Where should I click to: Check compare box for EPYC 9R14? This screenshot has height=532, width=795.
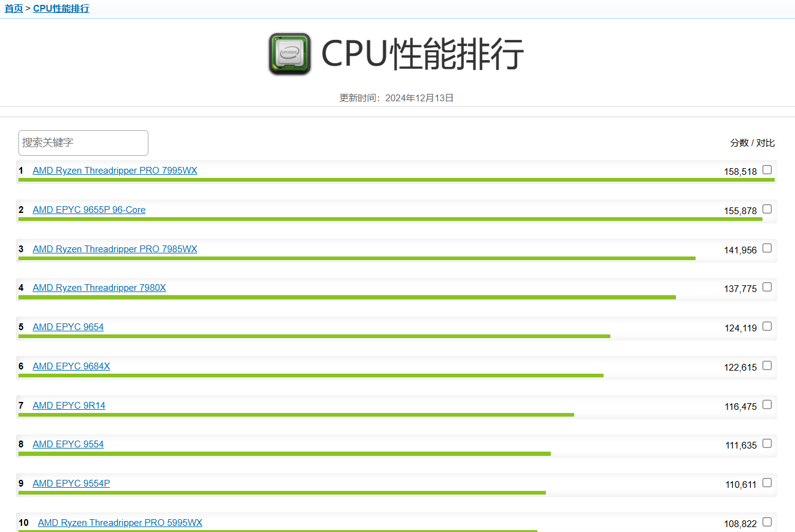[x=767, y=405]
